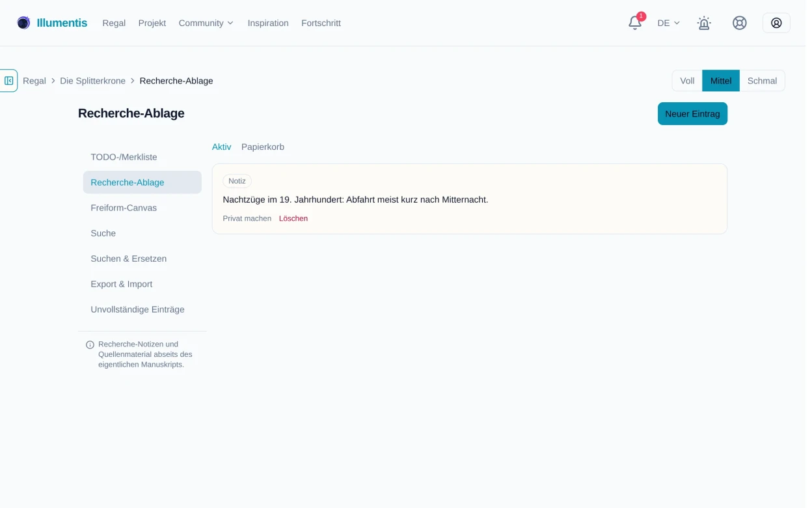
Task: Open Suche in the sidebar
Action: pos(144,234)
